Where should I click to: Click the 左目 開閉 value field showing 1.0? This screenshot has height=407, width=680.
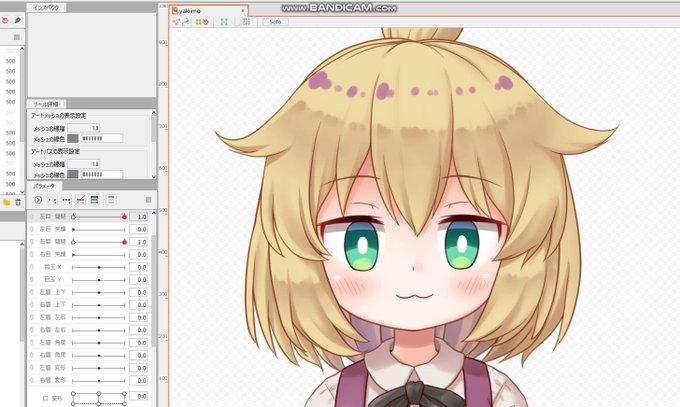138,217
